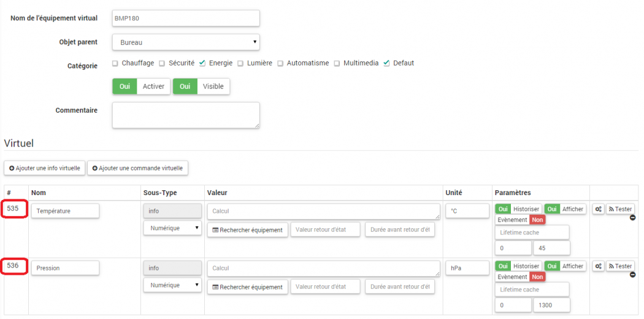This screenshot has height=319, width=644.
Task: Untick the Defaut category checkbox
Action: (x=386, y=63)
